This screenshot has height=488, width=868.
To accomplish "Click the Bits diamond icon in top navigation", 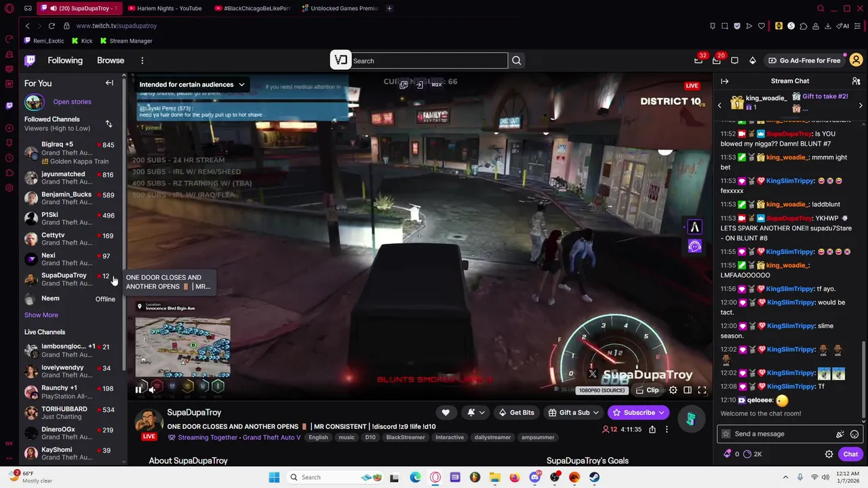I will pyautogui.click(x=753, y=60).
